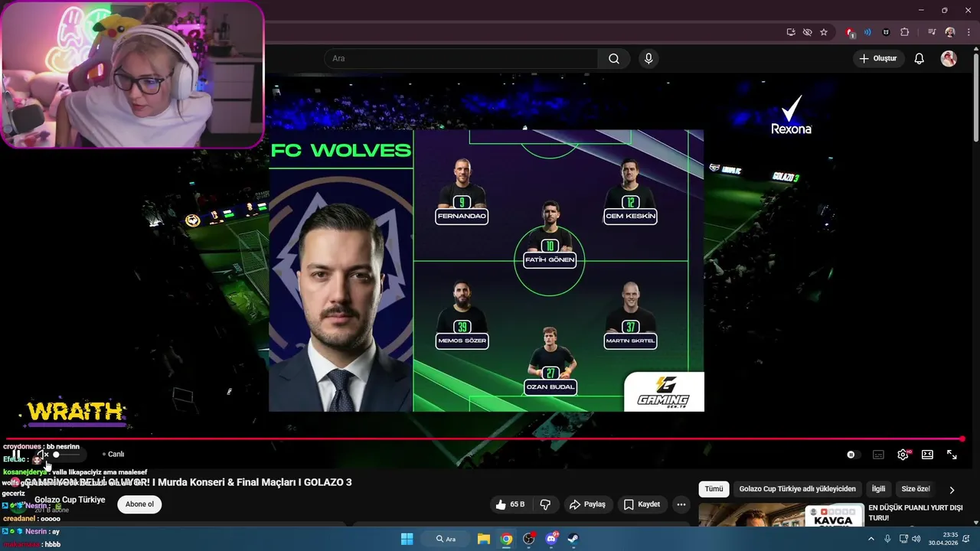The image size is (980, 551).
Task: Open YouTube notifications bell
Action: pos(920,59)
